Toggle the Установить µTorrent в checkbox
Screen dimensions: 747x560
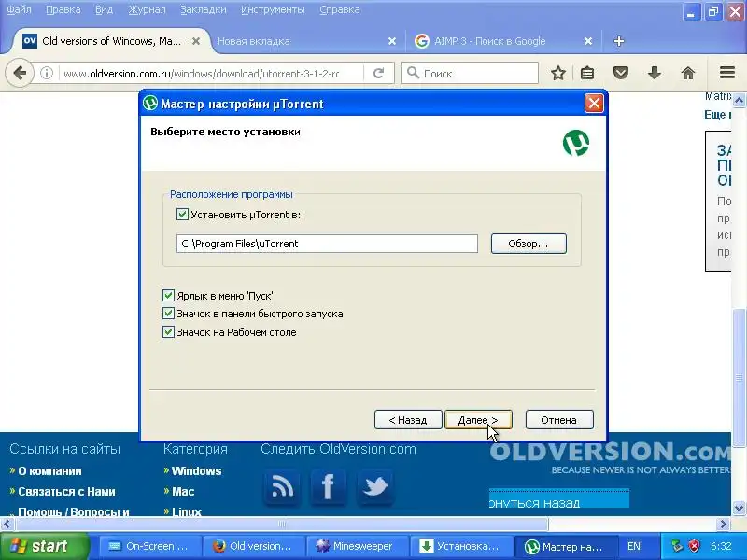tap(182, 215)
